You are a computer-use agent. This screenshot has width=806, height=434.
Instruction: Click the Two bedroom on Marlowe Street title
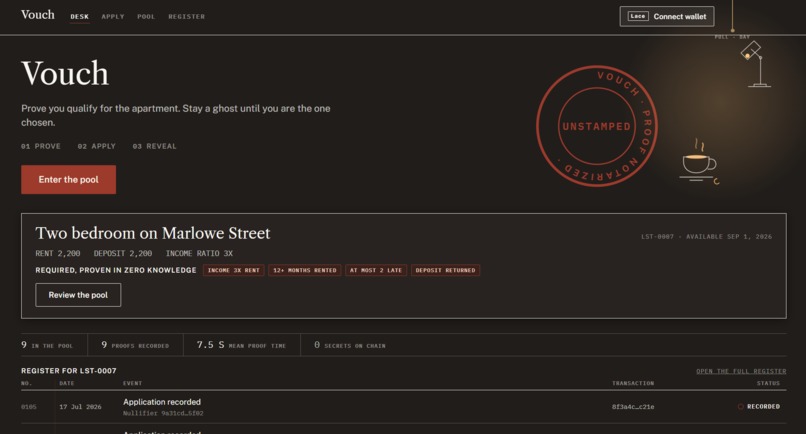click(x=153, y=233)
